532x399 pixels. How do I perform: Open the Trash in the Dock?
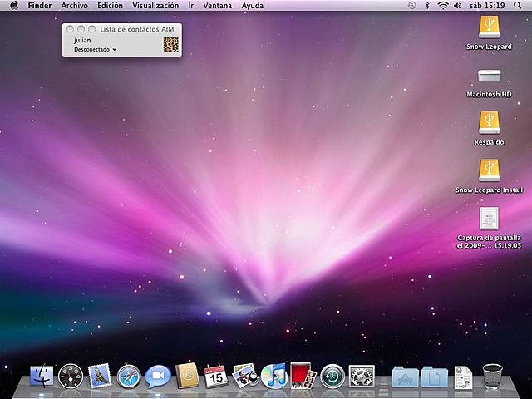point(492,377)
